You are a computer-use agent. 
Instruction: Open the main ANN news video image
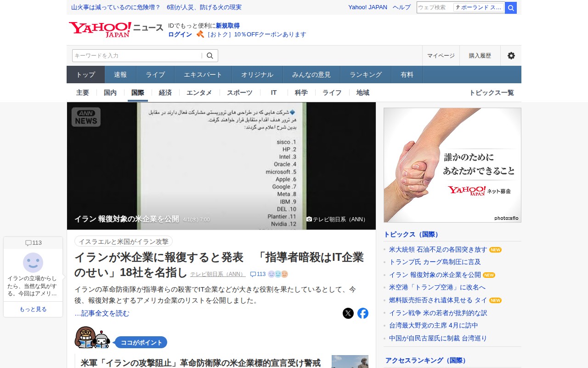click(221, 166)
